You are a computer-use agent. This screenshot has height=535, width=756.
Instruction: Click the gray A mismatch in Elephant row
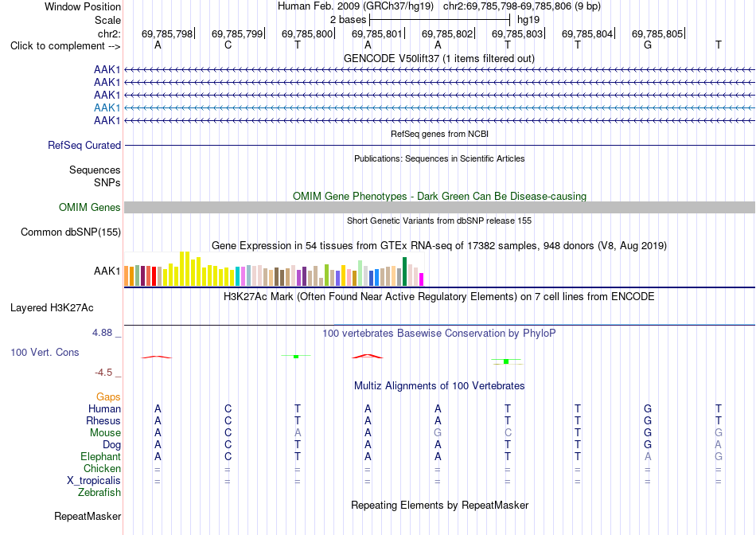(648, 456)
